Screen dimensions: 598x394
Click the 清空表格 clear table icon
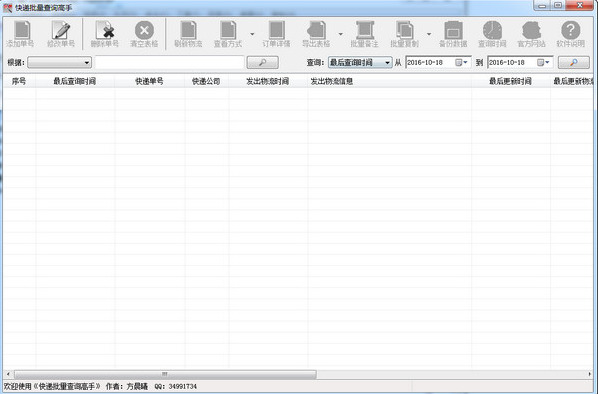point(145,30)
